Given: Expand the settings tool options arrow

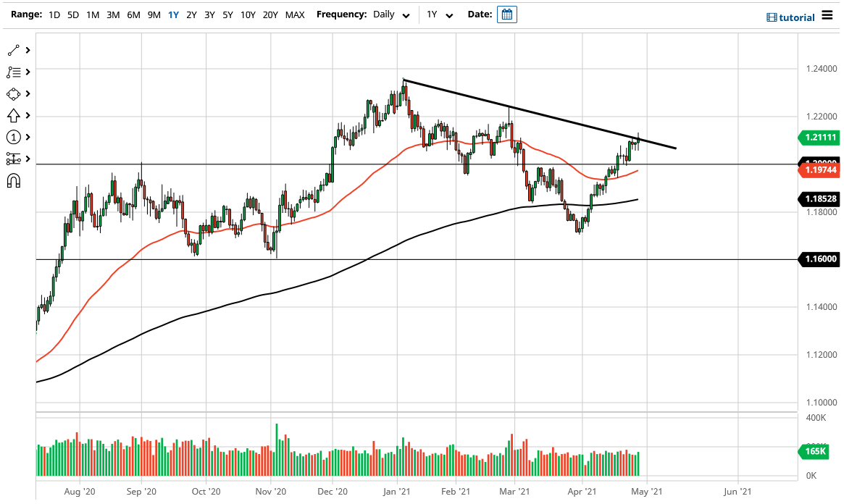Looking at the screenshot, I should pos(28,159).
